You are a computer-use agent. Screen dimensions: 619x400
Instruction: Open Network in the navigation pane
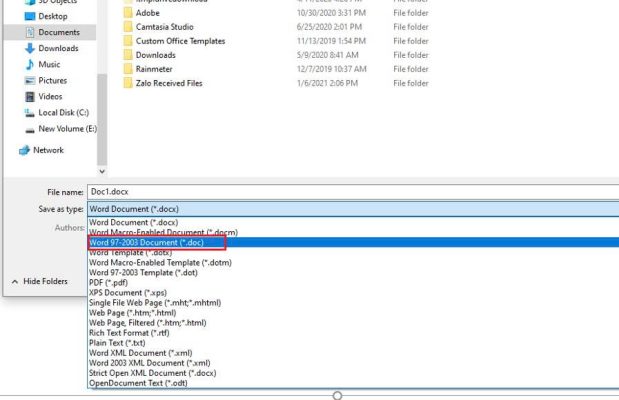(x=48, y=150)
